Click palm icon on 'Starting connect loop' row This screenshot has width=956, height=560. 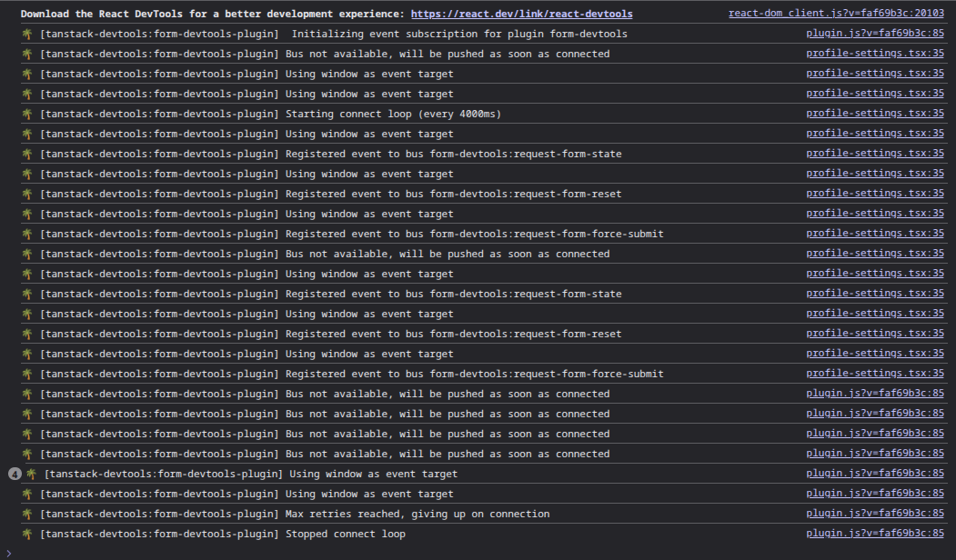(x=26, y=114)
